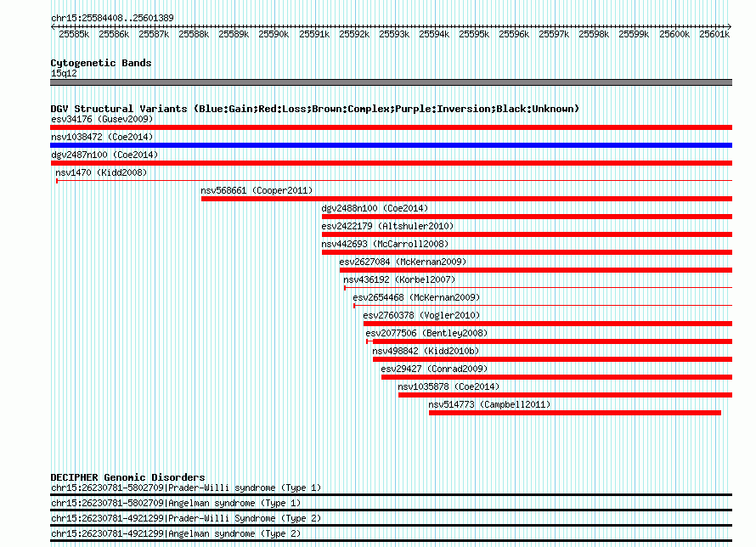Image resolution: width=756 pixels, height=547 pixels.
Task: Click the thin nsv1470 variant line
Action: [x=394, y=181]
